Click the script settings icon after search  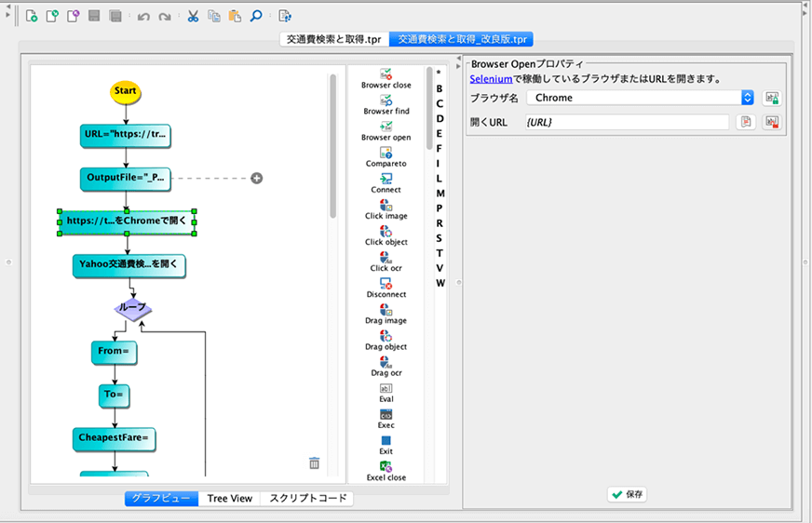click(x=285, y=16)
